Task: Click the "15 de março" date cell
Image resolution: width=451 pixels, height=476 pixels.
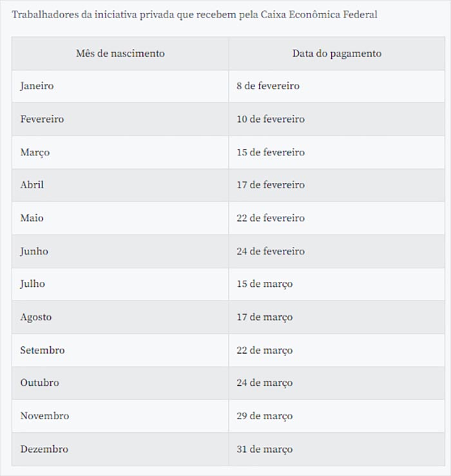Action: pos(337,284)
